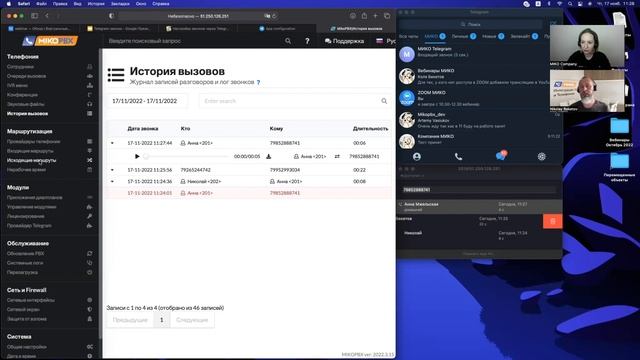Open the date range picker 17/11/2022 - 17/11/2022
640x360 pixels.
147,101
